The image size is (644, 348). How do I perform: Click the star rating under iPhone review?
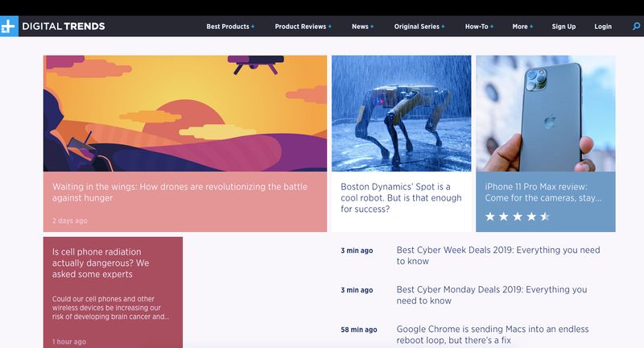coord(518,217)
